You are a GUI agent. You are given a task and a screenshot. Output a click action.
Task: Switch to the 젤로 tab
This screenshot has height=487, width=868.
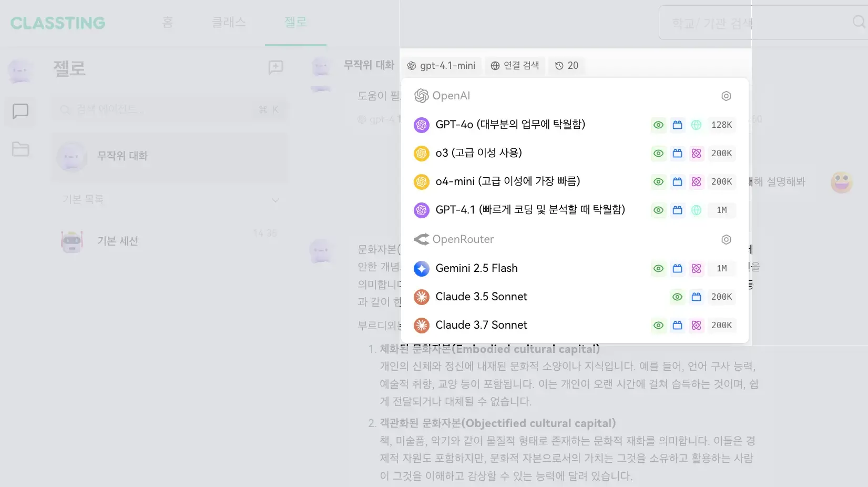click(295, 22)
